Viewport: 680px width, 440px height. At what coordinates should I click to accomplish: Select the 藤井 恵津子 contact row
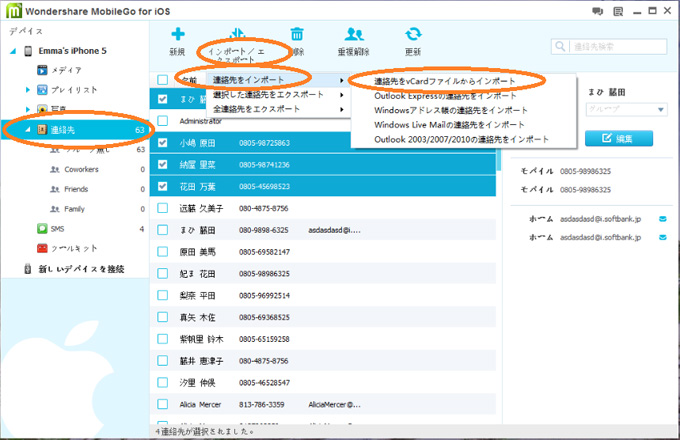coord(323,361)
